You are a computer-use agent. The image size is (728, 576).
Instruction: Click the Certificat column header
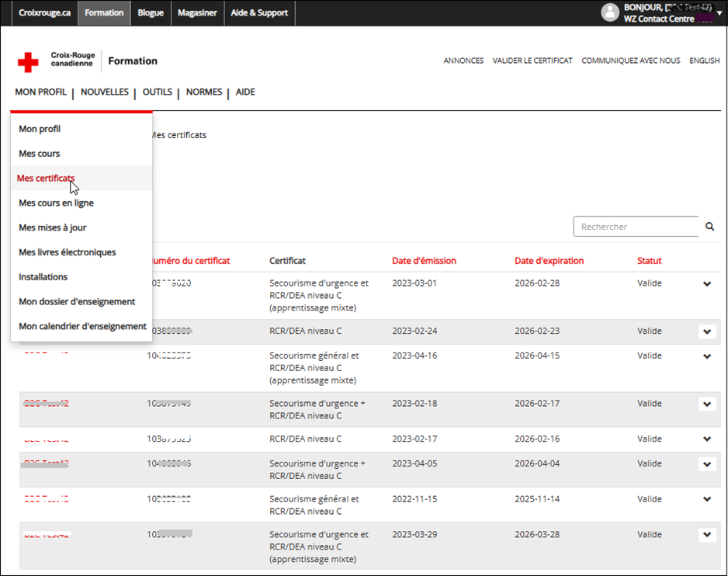287,261
